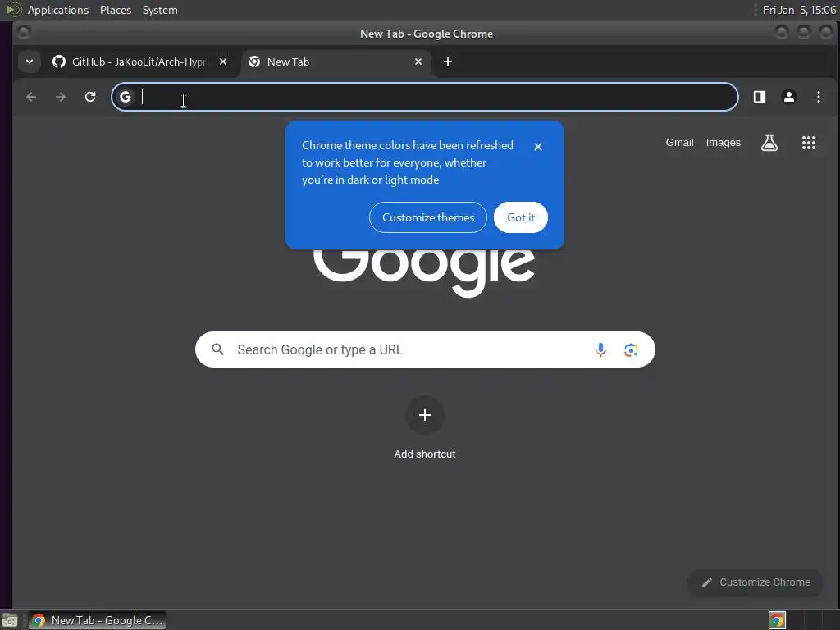Click the Customize themes button
Image resolution: width=840 pixels, height=630 pixels.
tap(428, 217)
